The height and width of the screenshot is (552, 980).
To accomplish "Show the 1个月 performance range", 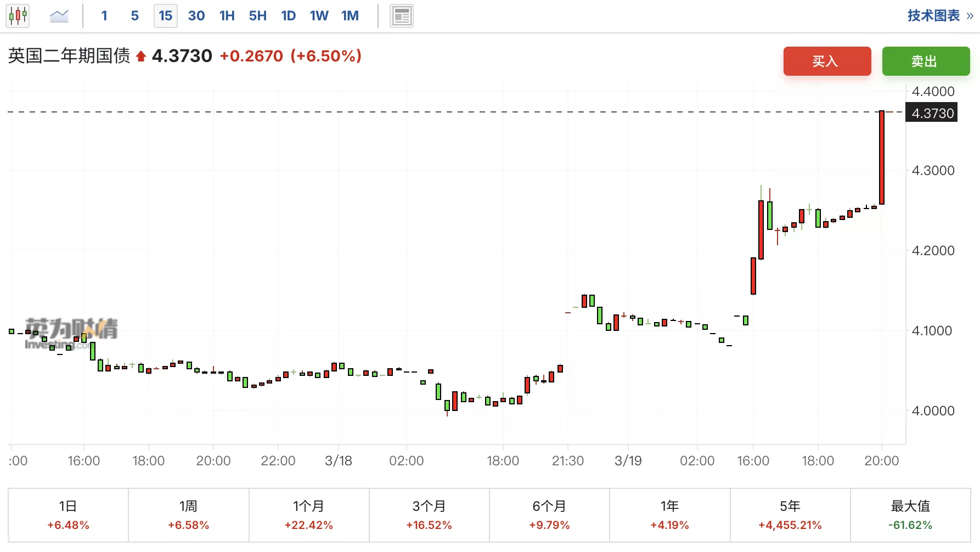I will pos(309,515).
